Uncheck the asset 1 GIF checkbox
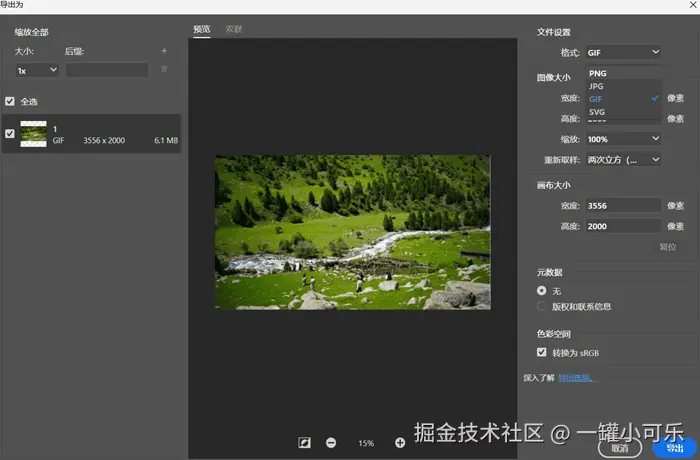The height and width of the screenshot is (460, 700). pyautogui.click(x=10, y=134)
